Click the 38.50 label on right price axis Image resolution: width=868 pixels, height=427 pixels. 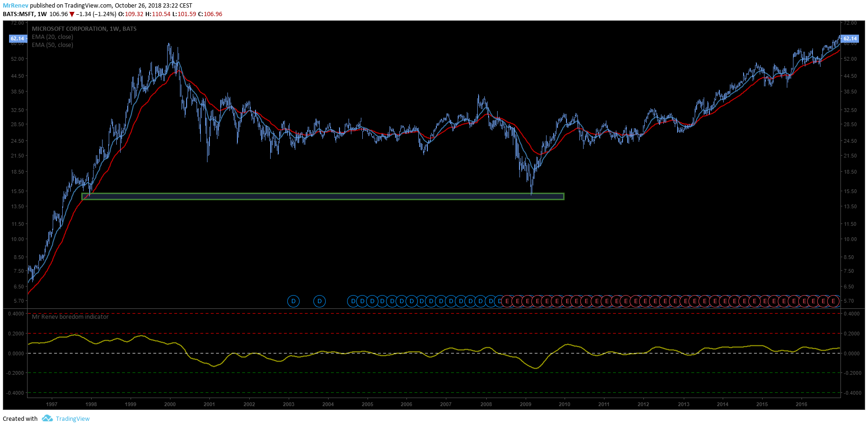[850, 92]
